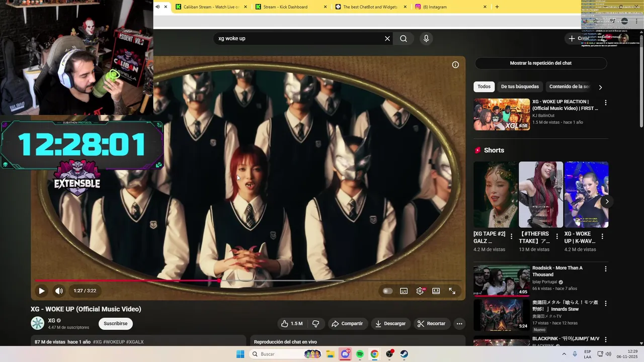Switch to theater mode view

(436, 291)
